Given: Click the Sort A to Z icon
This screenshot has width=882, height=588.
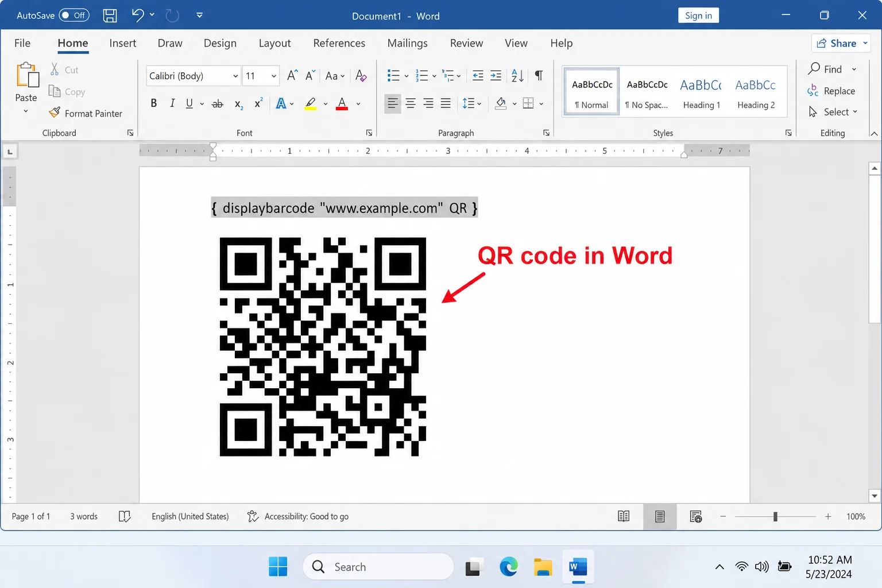Looking at the screenshot, I should (517, 75).
